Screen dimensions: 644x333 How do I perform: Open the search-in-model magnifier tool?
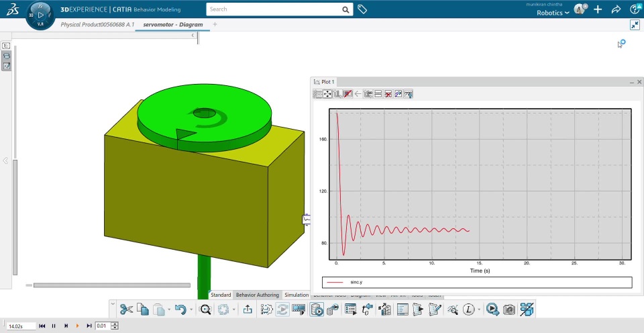[205, 309]
